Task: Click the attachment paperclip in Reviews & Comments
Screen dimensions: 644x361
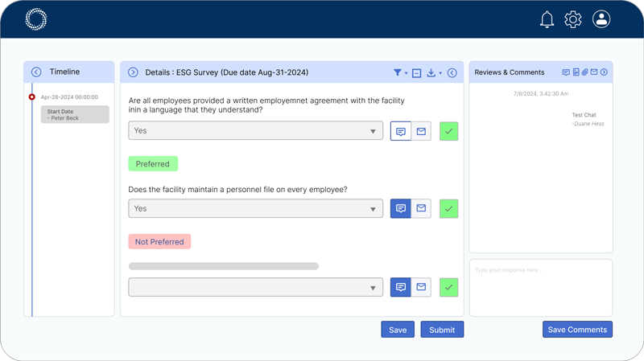Action: coord(585,72)
